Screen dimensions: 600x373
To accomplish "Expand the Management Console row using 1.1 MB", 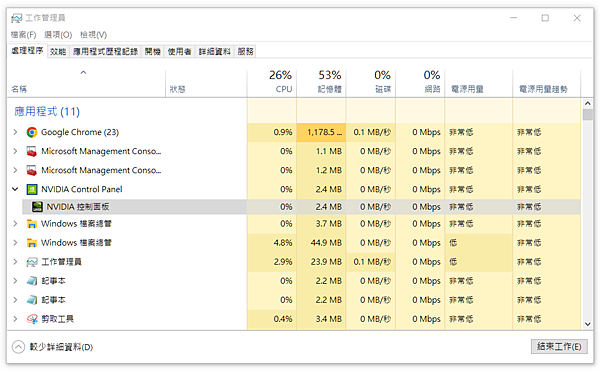I will point(15,151).
